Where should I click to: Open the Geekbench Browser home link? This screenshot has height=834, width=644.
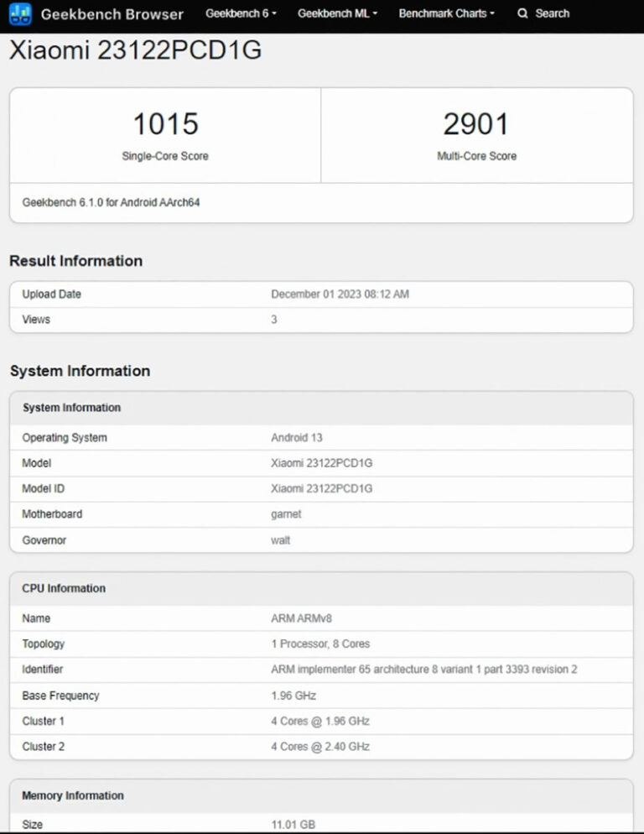(112, 14)
